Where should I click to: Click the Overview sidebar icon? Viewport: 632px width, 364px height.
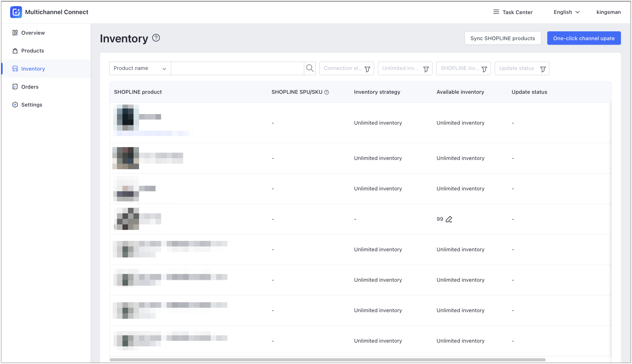coord(15,33)
